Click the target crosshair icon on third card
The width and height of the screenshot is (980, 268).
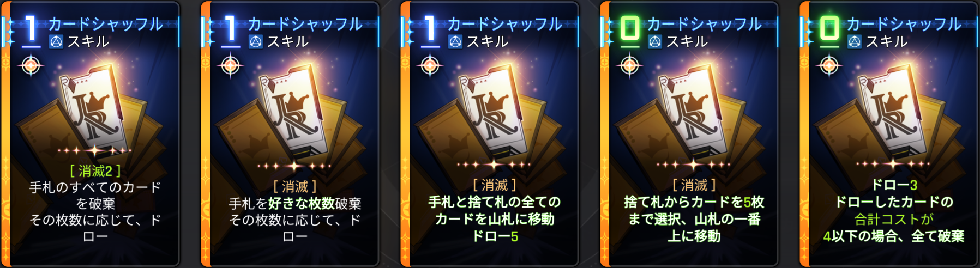(x=430, y=66)
